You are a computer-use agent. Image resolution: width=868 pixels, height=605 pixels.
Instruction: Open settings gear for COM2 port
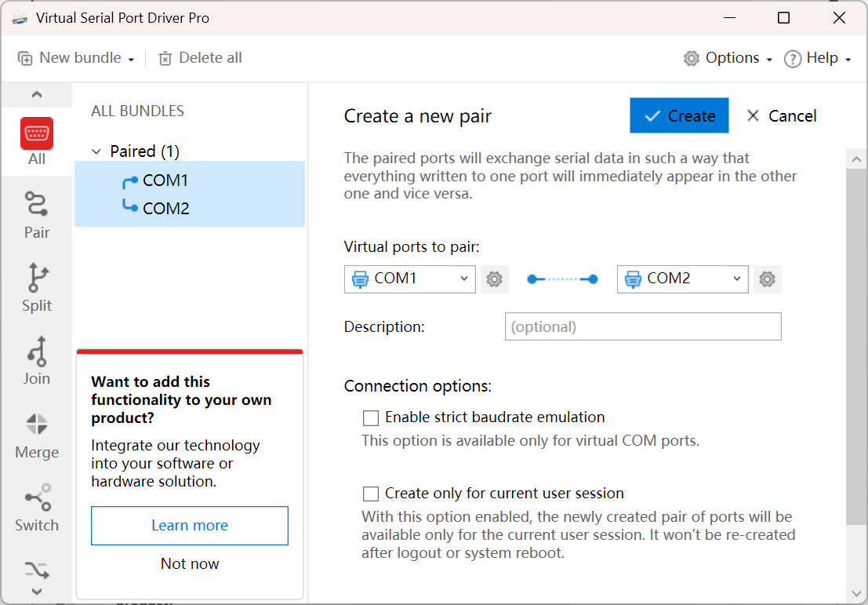click(767, 279)
